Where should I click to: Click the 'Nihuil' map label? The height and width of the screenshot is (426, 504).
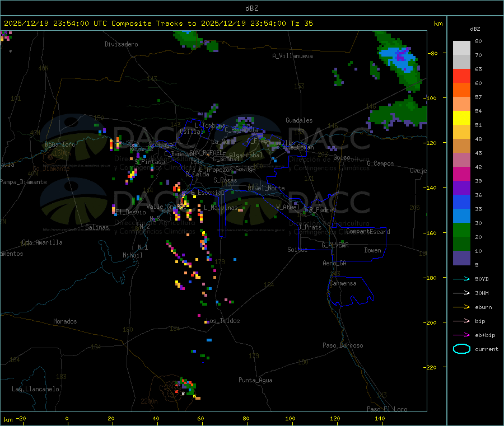(x=132, y=255)
